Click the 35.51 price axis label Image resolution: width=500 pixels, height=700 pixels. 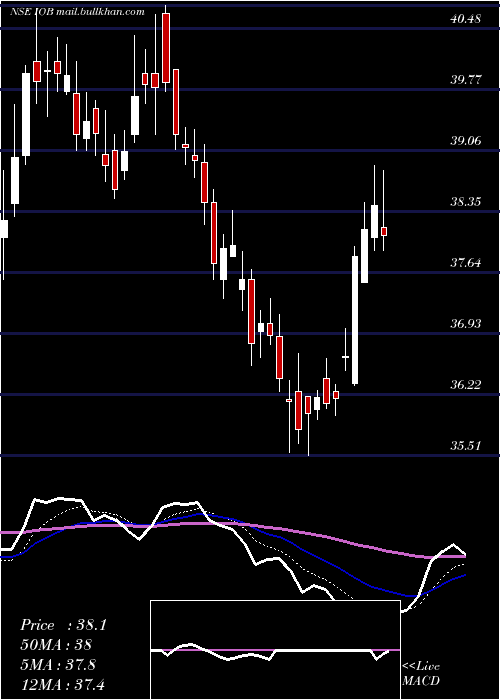(x=465, y=446)
